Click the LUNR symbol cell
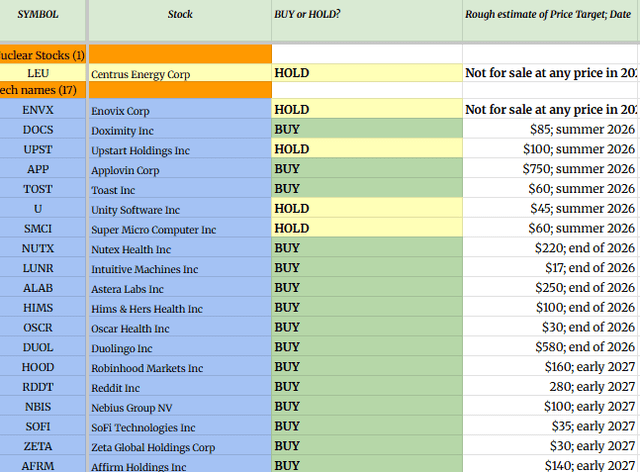Viewport: 640px width, 472px height. pyautogui.click(x=42, y=267)
